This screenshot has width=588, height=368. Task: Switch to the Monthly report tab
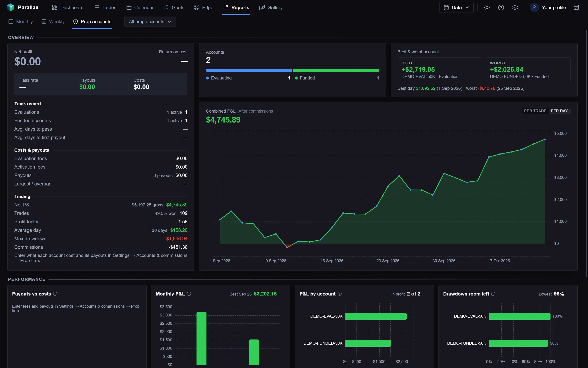click(x=21, y=22)
